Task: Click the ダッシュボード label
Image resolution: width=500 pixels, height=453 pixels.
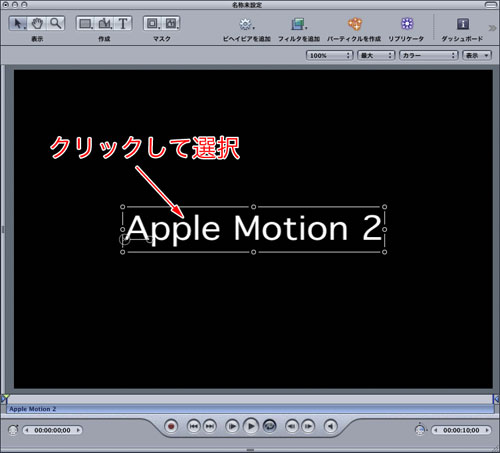Action: click(x=462, y=39)
